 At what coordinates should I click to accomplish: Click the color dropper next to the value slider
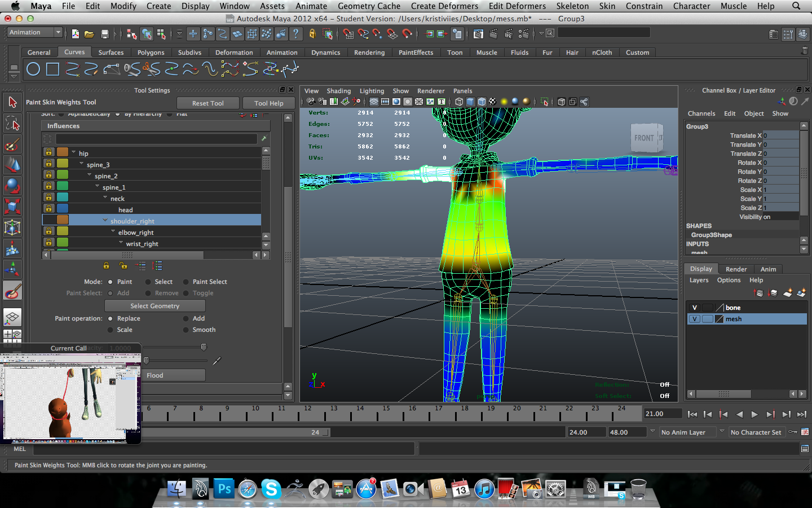tap(217, 360)
